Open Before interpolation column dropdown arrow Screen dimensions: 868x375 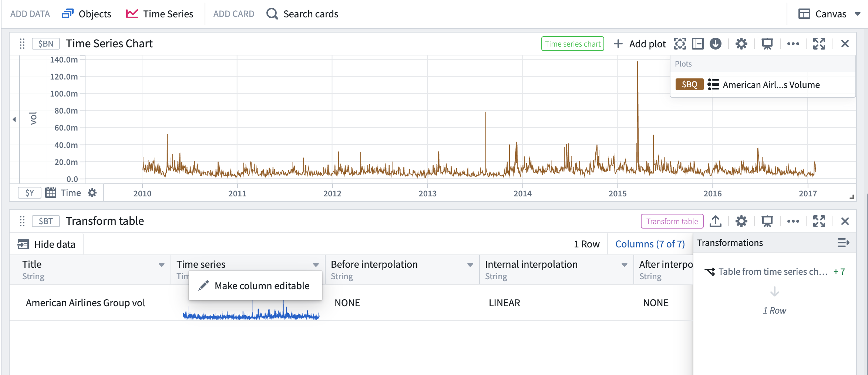[470, 265]
